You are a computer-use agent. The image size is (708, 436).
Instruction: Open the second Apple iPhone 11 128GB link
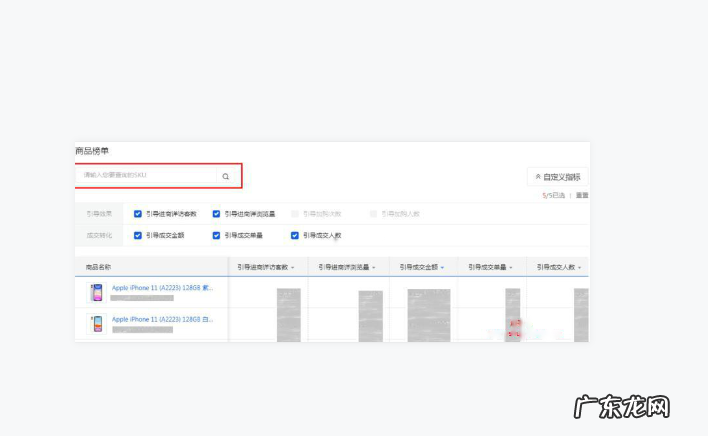pos(161,319)
